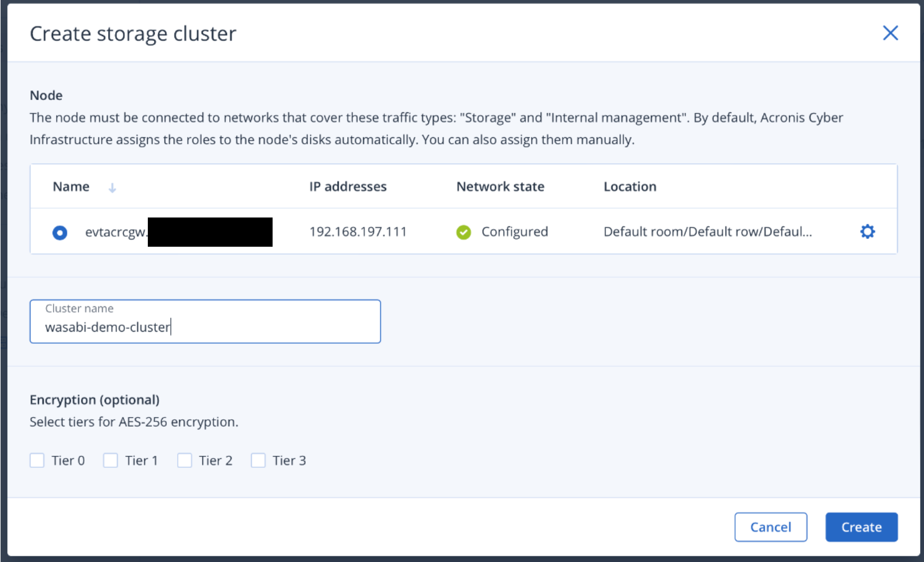Open node disk settings gear icon
The width and height of the screenshot is (924, 562).
[867, 232]
